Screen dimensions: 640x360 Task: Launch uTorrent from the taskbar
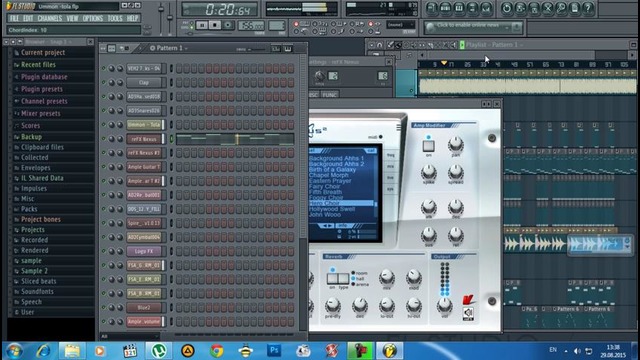point(159,351)
